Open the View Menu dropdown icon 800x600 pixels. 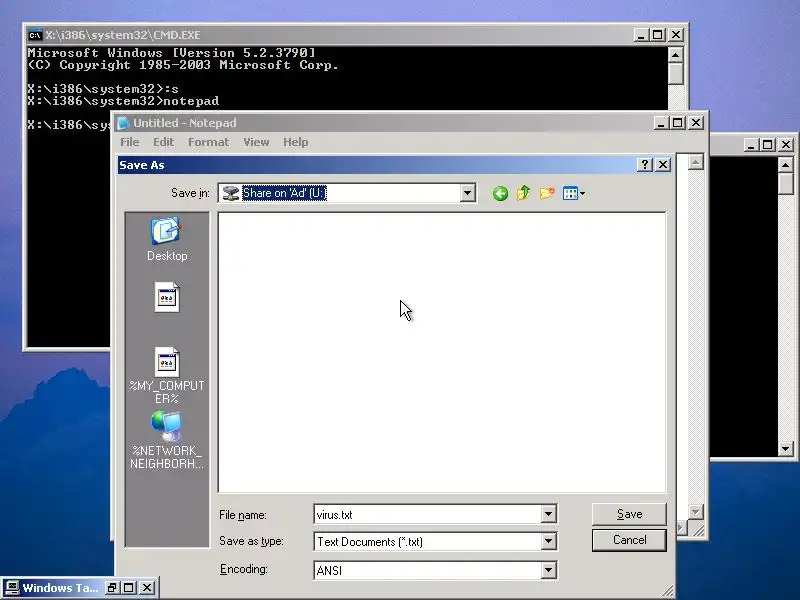[573, 193]
